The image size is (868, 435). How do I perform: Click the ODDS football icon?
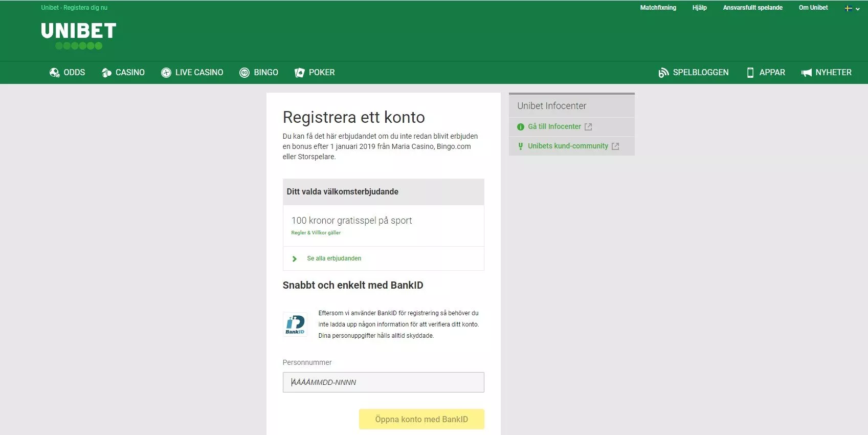pyautogui.click(x=55, y=73)
